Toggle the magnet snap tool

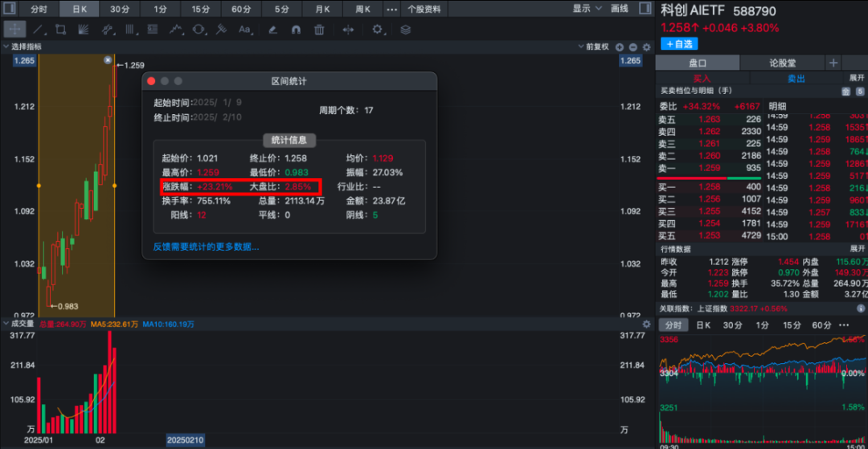point(295,30)
